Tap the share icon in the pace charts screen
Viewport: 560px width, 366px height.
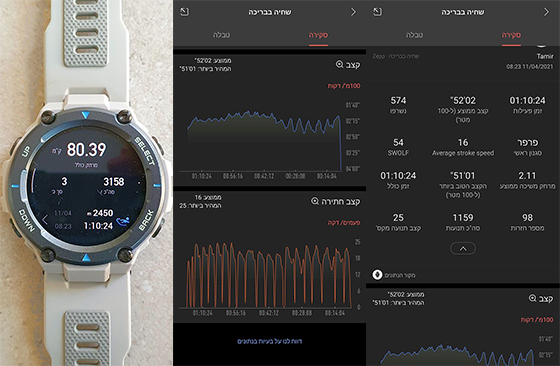pyautogui.click(x=184, y=12)
